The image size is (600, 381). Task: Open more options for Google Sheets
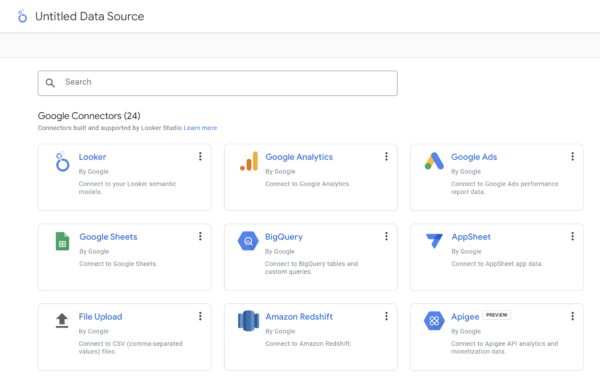(200, 236)
